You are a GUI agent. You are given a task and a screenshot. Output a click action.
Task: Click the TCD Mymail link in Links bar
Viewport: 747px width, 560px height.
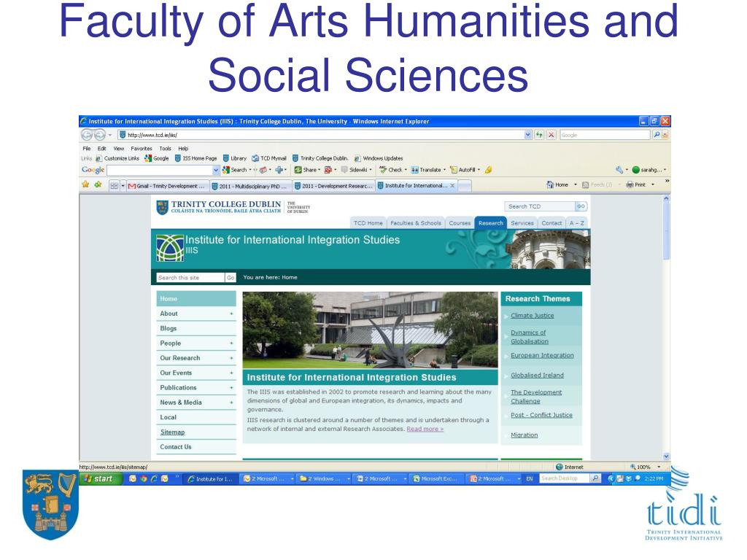coord(269,158)
